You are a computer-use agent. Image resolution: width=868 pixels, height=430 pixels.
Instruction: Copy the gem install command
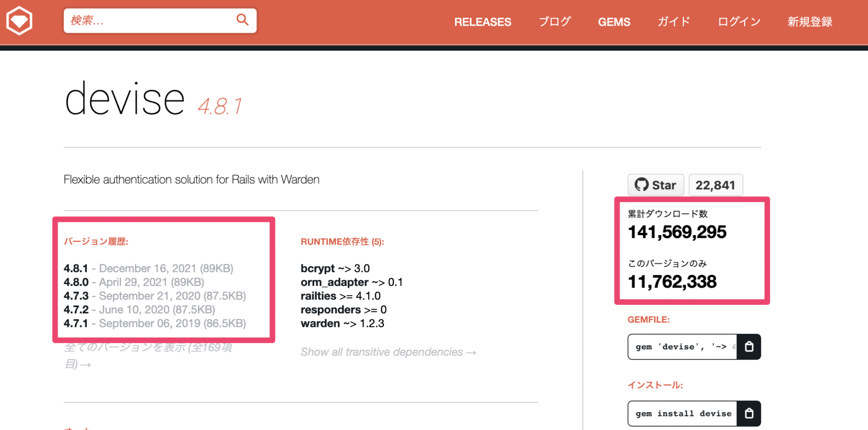point(749,413)
